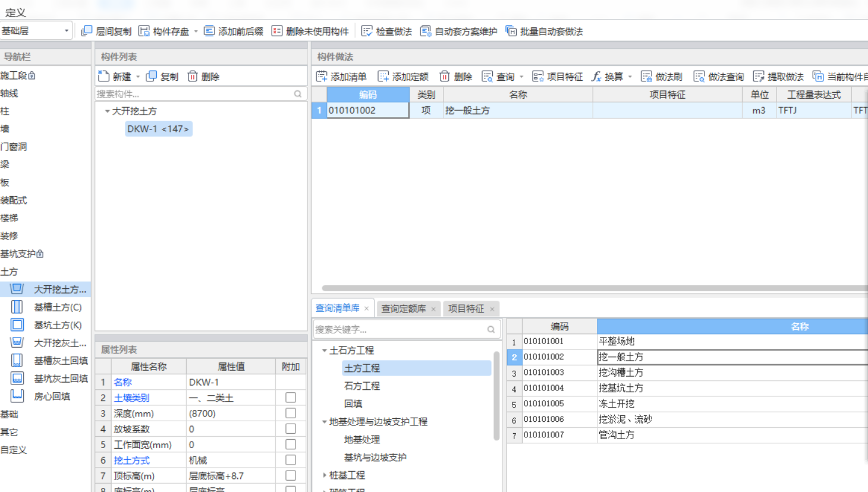
Task: Toggle 附加 checkbox for 放坡系数
Action: pyautogui.click(x=291, y=429)
